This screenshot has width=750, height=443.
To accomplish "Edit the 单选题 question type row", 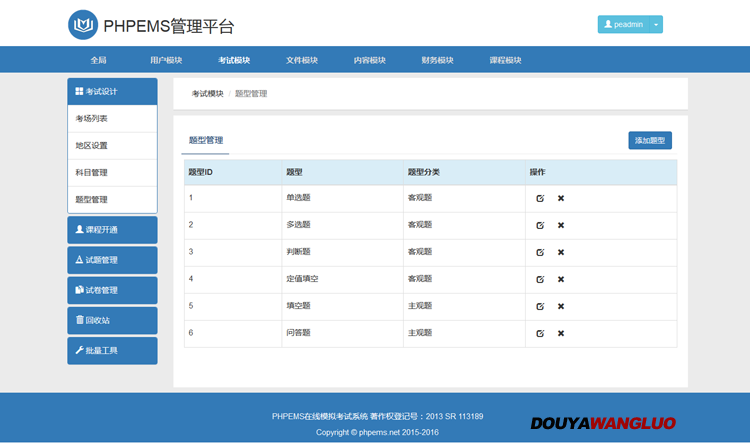I will click(540, 198).
